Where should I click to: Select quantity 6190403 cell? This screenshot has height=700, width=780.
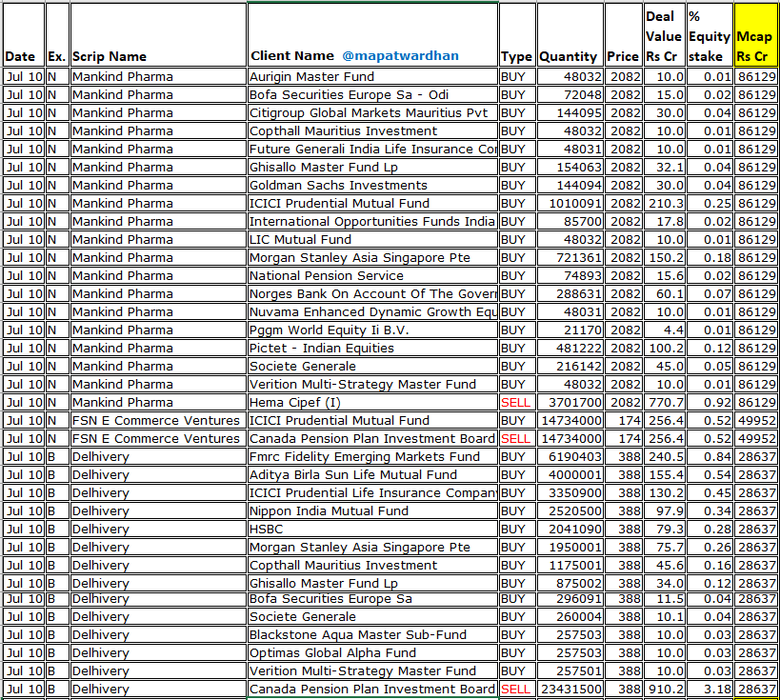[x=570, y=457]
